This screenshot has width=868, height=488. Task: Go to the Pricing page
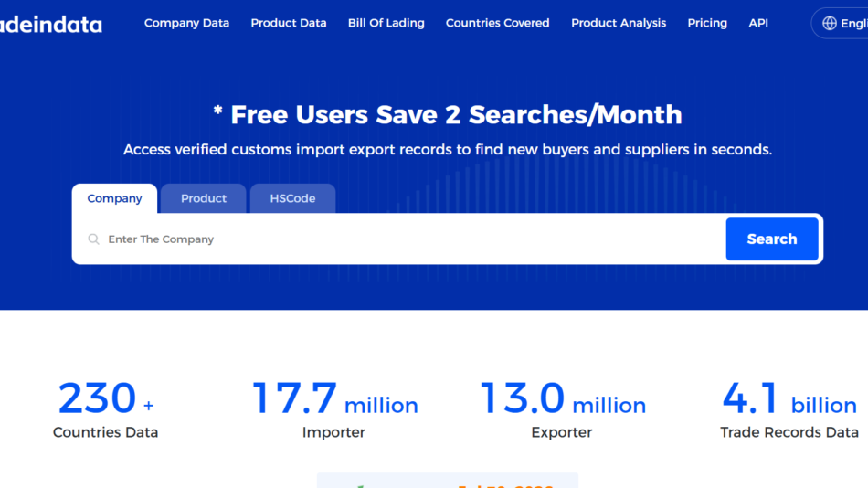[707, 23]
